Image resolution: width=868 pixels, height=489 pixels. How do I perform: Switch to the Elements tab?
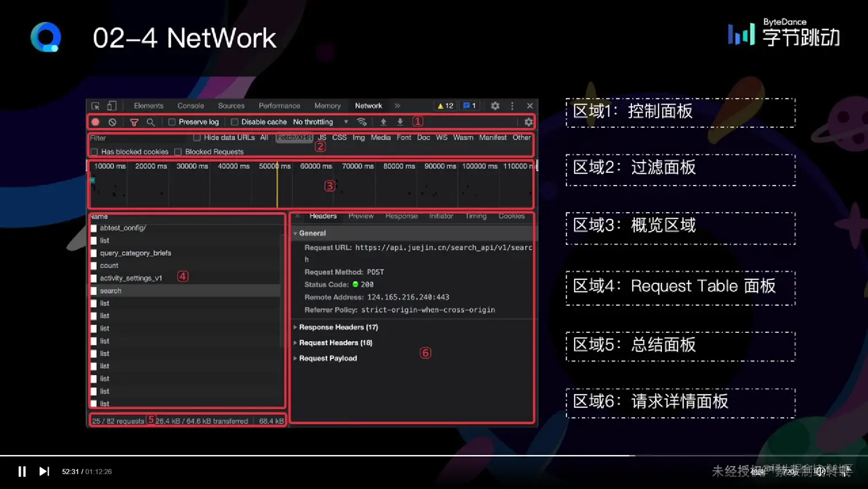[149, 106]
